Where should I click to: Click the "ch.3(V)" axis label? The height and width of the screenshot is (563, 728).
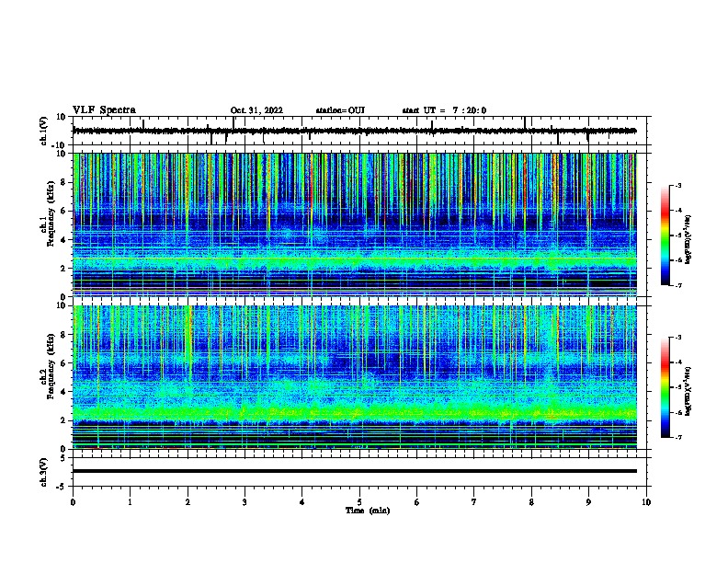(44, 472)
